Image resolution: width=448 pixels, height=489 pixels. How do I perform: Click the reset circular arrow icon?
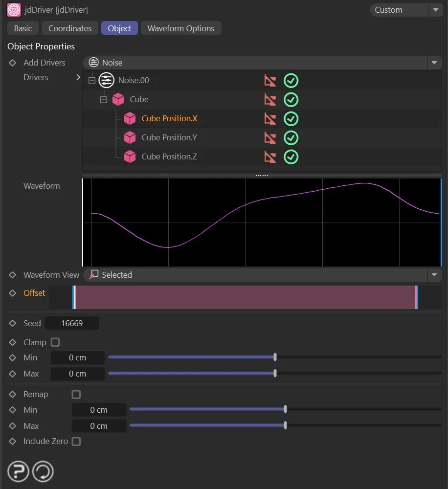[43, 472]
